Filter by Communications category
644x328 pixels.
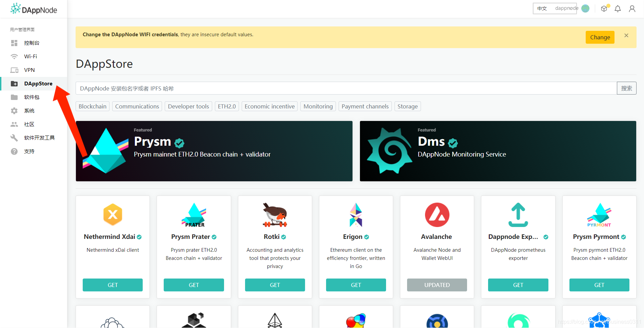click(x=137, y=106)
